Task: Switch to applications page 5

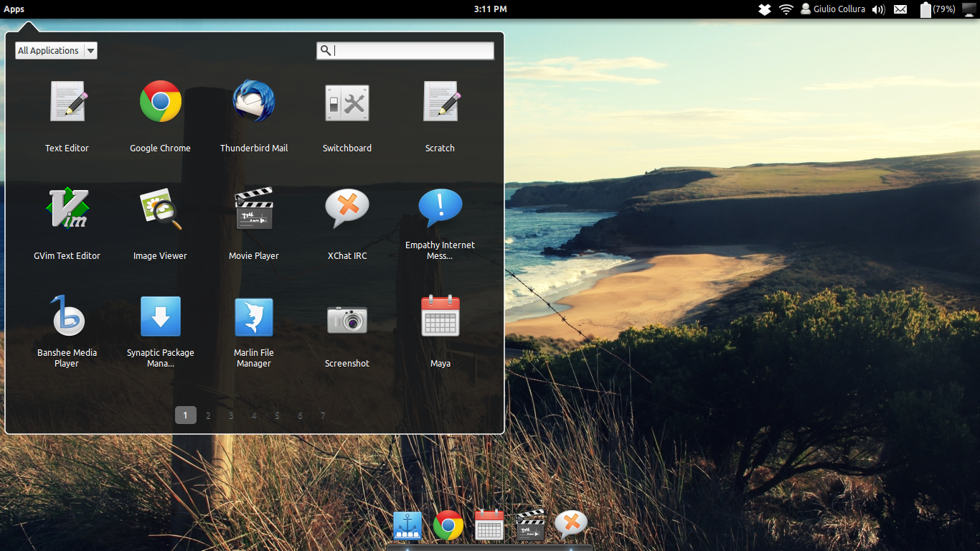Action: (277, 415)
